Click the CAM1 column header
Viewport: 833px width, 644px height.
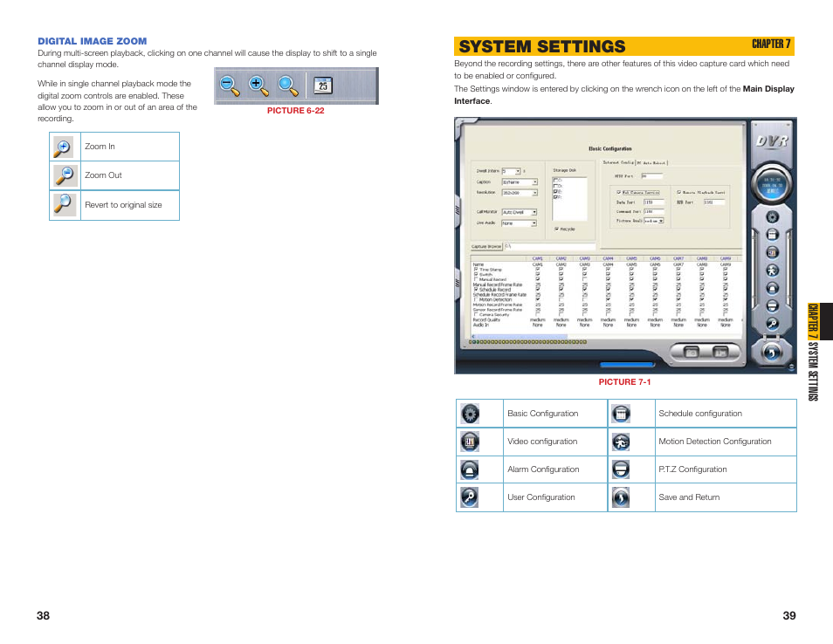538,258
